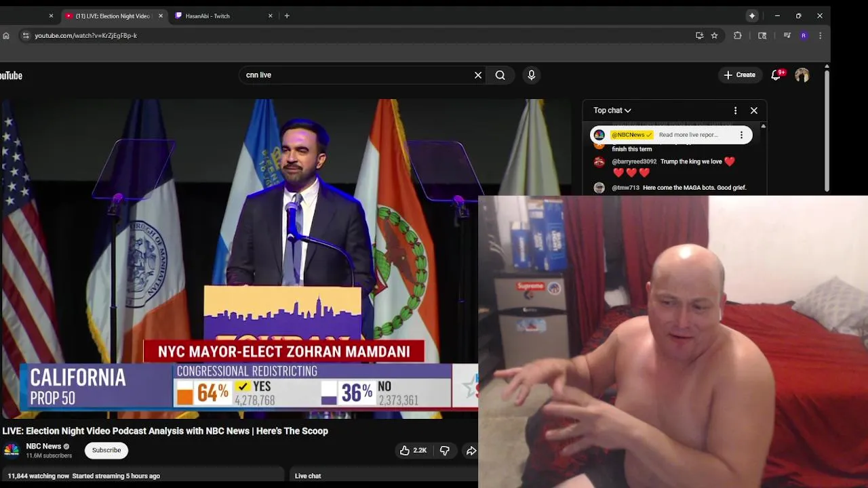Click the Live chat section label
This screenshot has height=488, width=868.
coord(308,476)
